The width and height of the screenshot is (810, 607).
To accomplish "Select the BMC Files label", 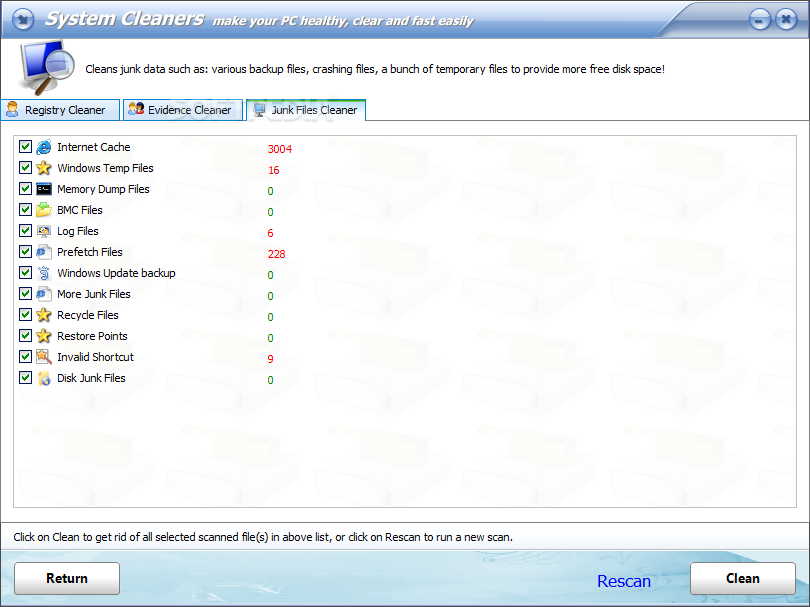I will click(80, 210).
